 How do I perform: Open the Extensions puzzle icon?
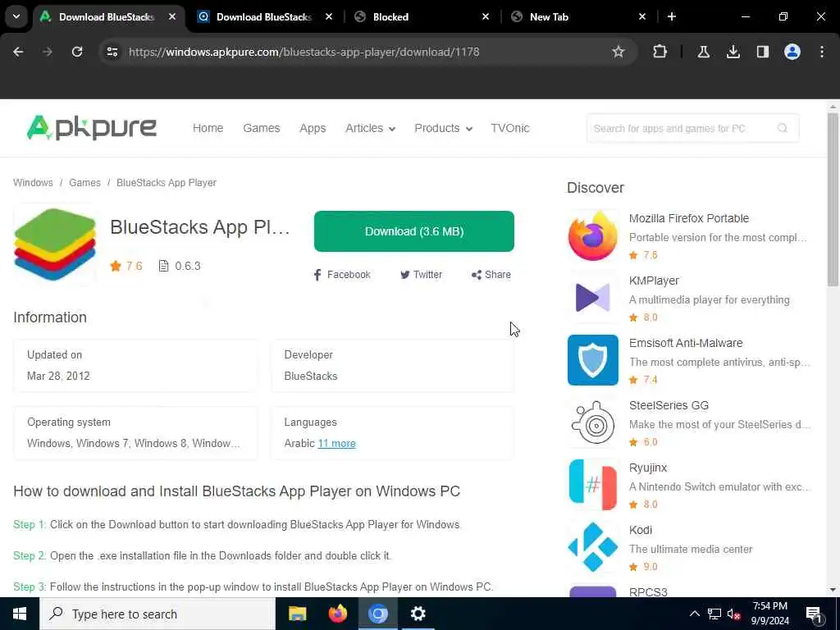(x=660, y=52)
